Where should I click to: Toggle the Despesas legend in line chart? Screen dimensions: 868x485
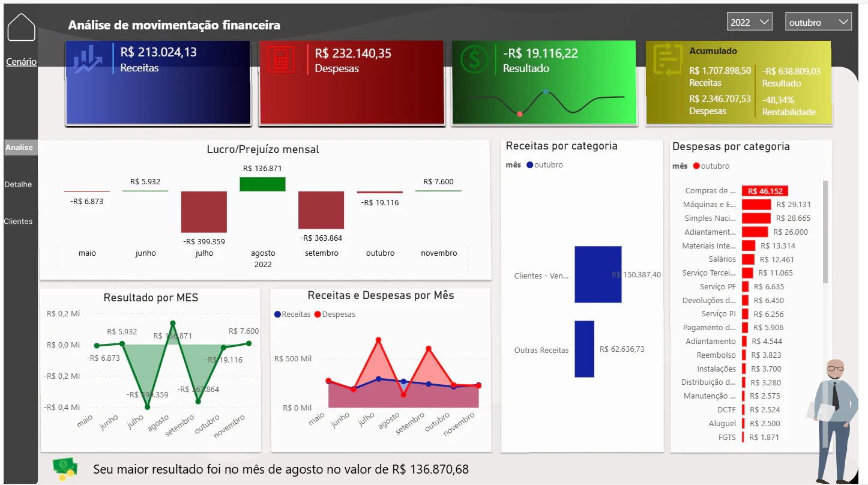click(x=335, y=314)
